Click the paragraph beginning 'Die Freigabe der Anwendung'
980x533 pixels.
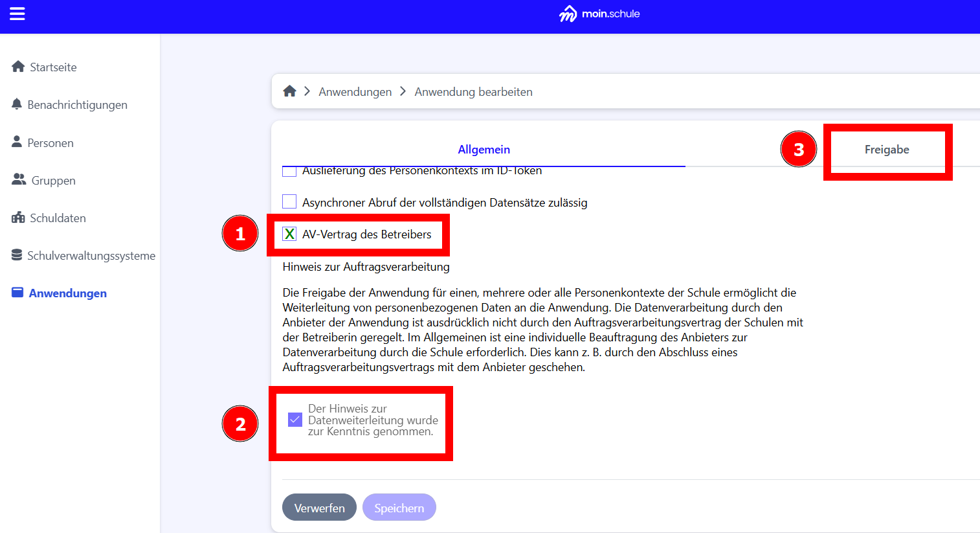click(543, 330)
